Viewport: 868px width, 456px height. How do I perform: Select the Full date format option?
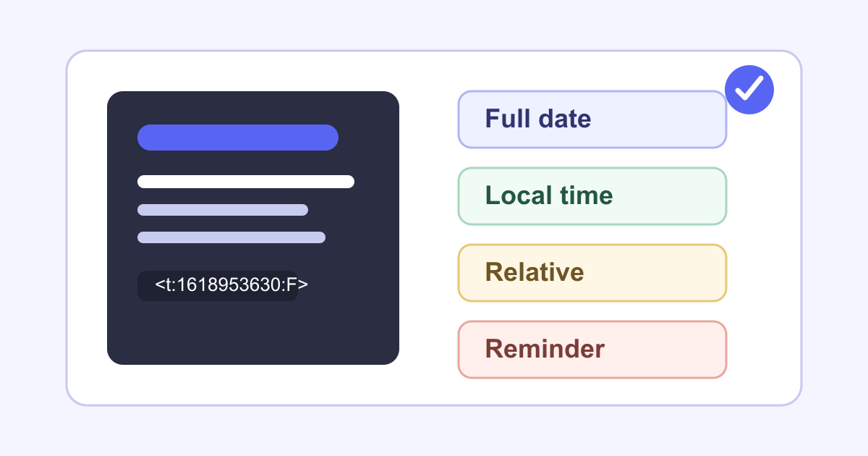click(592, 119)
